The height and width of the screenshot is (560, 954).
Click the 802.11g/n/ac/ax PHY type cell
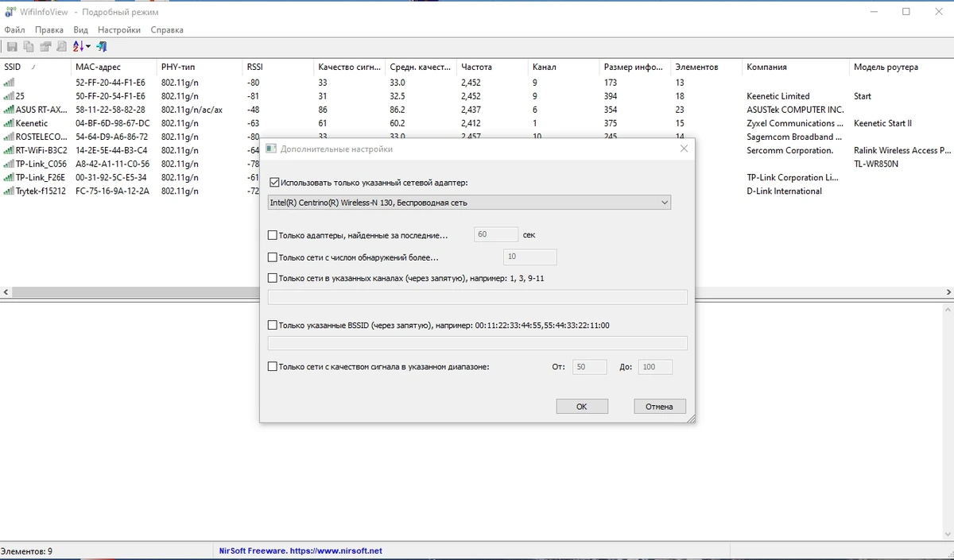[x=192, y=110]
